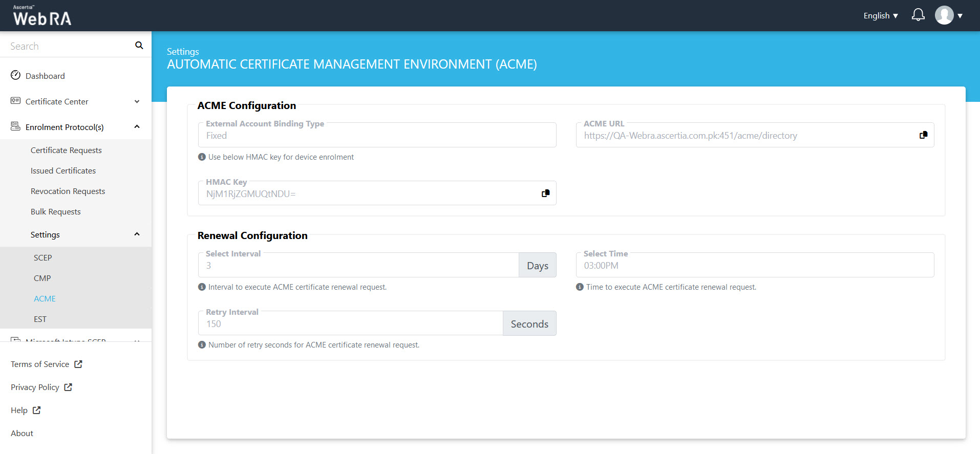980x454 pixels.
Task: Collapse the Settings submenu
Action: 137,234
